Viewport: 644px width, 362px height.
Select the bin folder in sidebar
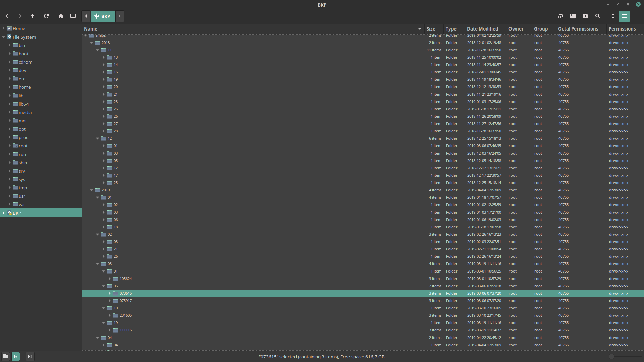22,45
